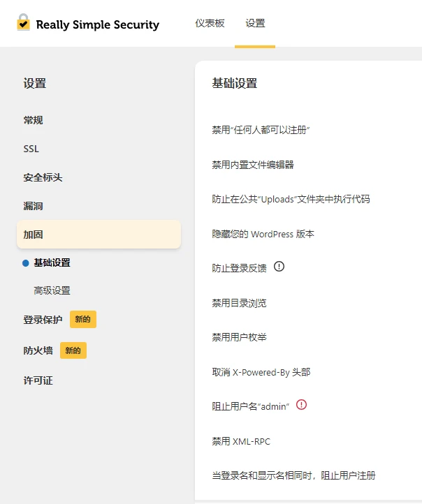Open the 防火墙 section
Image resolution: width=422 pixels, height=504 pixels.
[38, 350]
